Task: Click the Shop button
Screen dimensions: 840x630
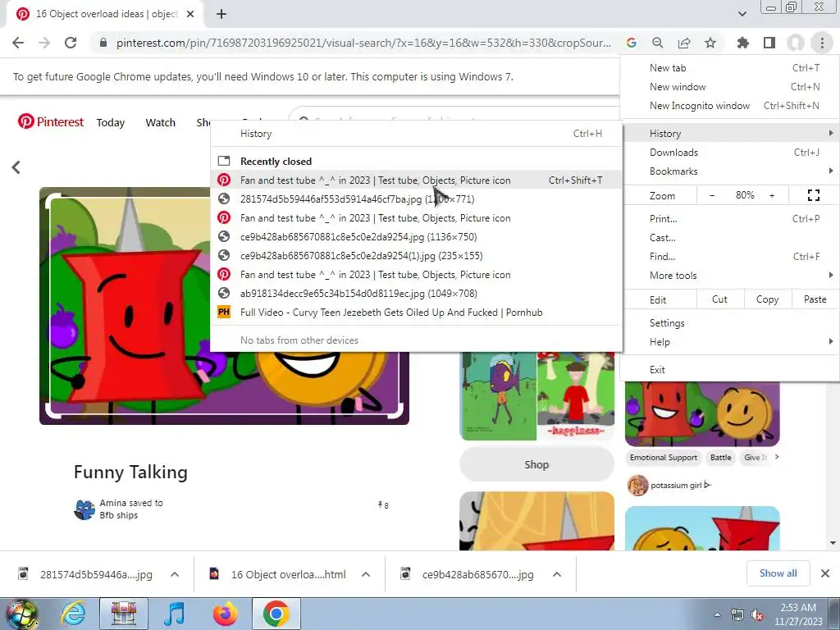Action: tap(536, 464)
